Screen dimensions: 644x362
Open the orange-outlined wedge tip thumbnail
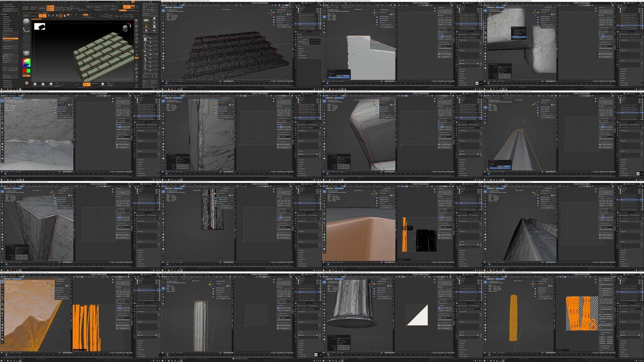(x=563, y=135)
